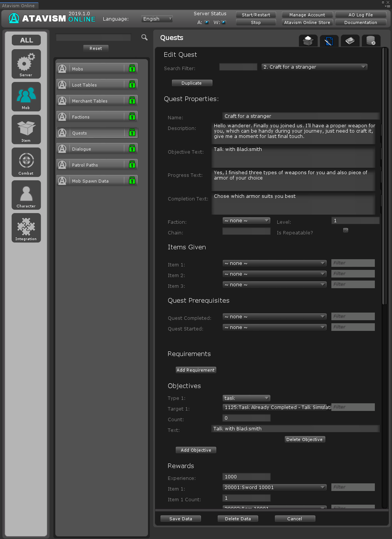The height and width of the screenshot is (539, 392).
Task: Open the objective Type 1 dropdown
Action: (x=246, y=398)
